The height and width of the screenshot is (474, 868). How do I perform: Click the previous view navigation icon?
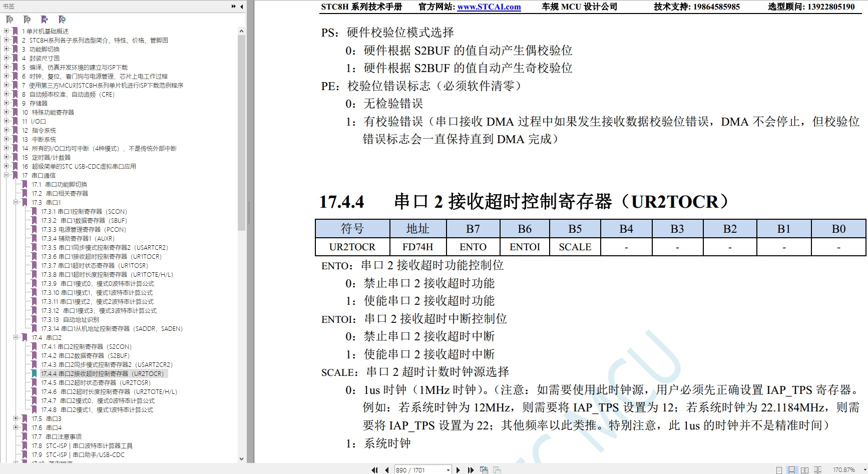click(x=484, y=470)
